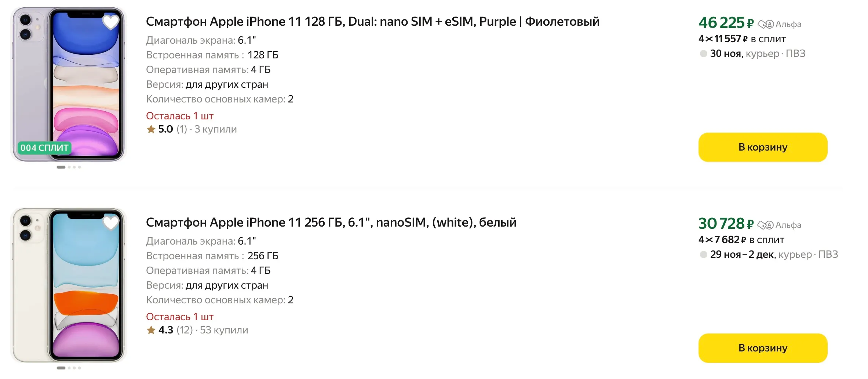Click the 004 СПЛИТ badge
Screen dimensions: 868x379
[x=44, y=148]
